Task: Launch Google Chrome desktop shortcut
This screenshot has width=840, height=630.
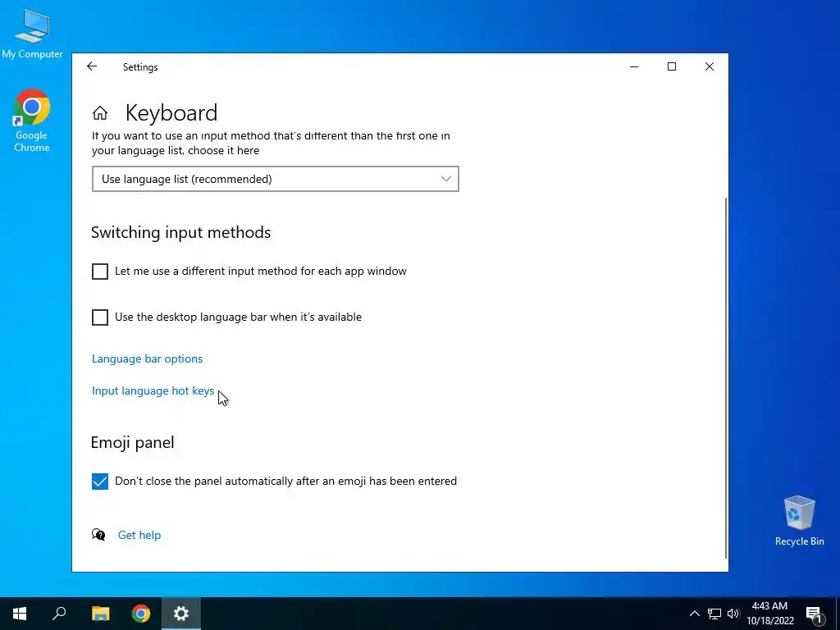Action: coord(32,121)
